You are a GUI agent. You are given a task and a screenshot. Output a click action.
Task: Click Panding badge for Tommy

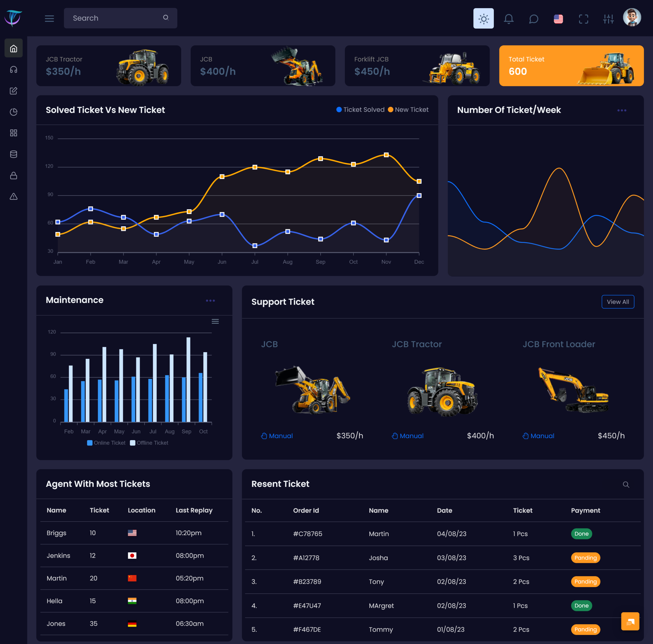coord(585,629)
